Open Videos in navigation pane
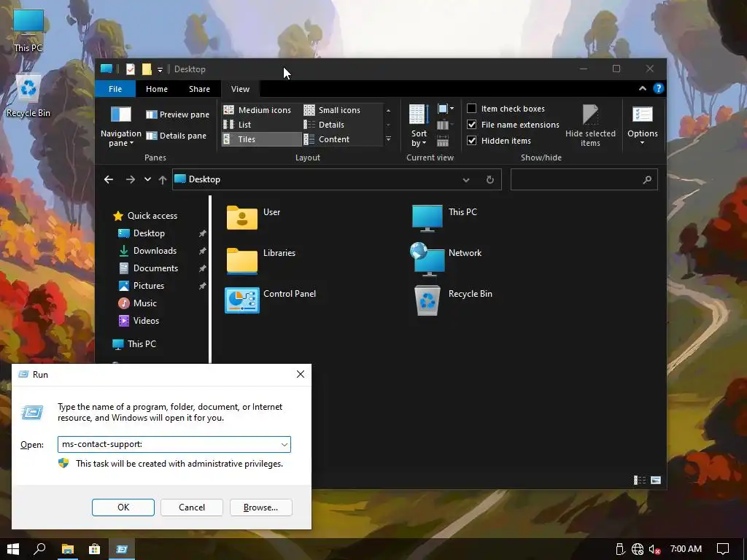Image resolution: width=747 pixels, height=560 pixels. pyautogui.click(x=139, y=321)
